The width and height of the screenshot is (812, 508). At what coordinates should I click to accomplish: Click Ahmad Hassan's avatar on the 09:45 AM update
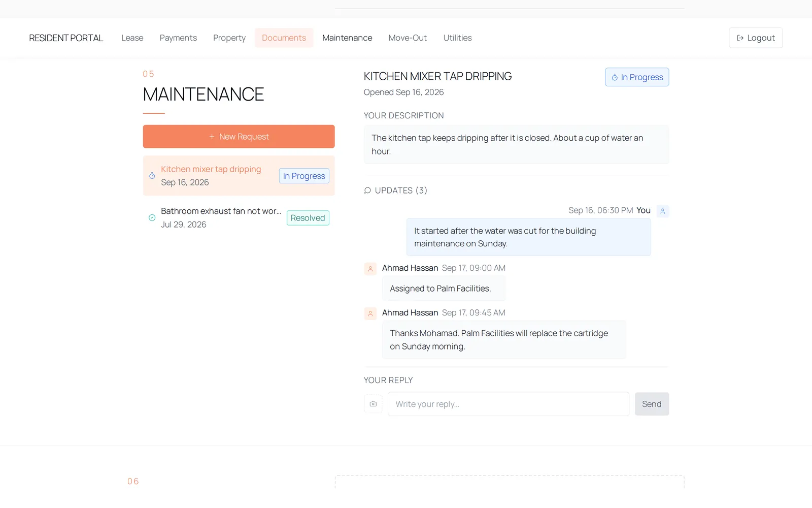tap(370, 313)
